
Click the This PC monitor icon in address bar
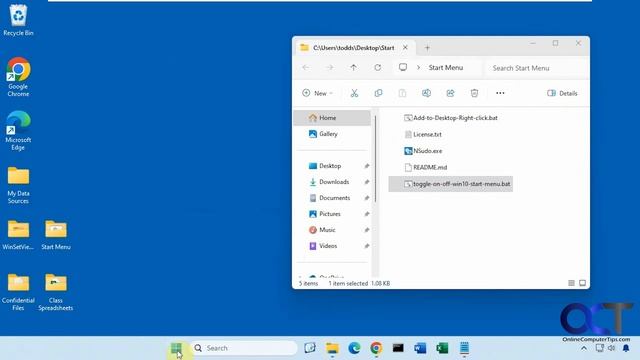pos(403,67)
